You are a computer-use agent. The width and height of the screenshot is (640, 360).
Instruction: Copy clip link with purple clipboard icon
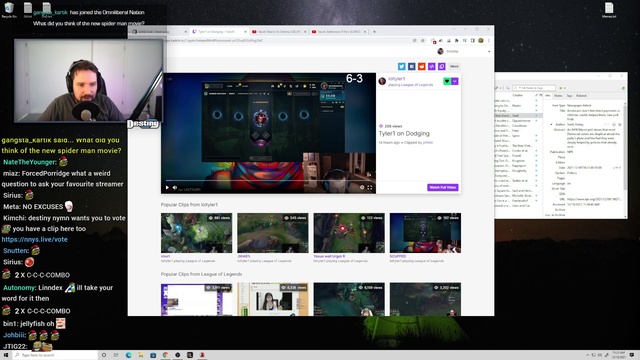[442, 67]
